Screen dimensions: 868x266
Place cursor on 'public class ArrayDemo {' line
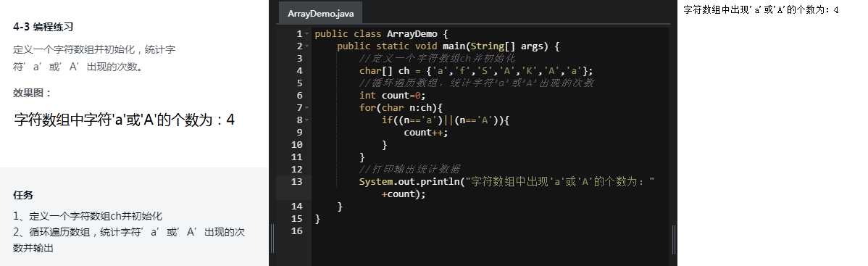click(381, 34)
